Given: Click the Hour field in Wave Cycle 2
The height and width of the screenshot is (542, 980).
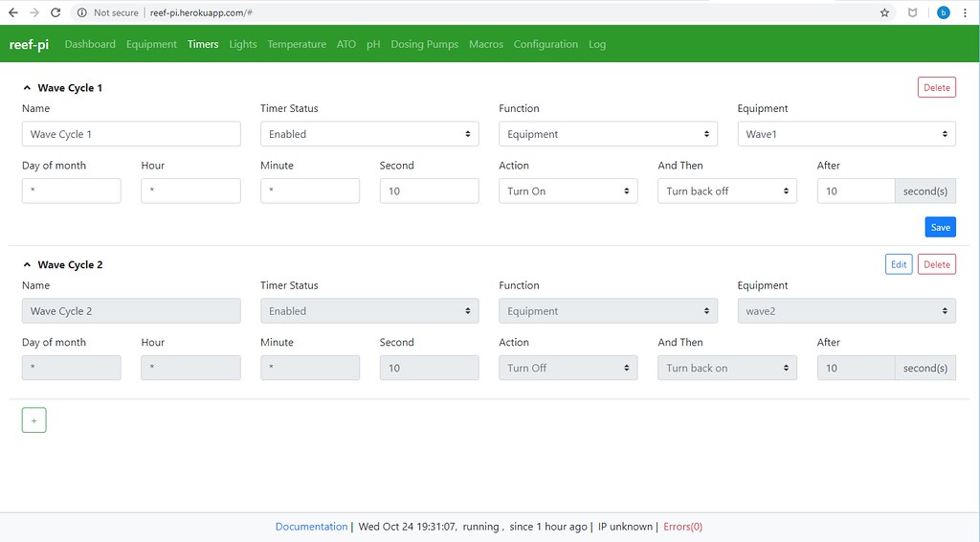Looking at the screenshot, I should pos(190,368).
